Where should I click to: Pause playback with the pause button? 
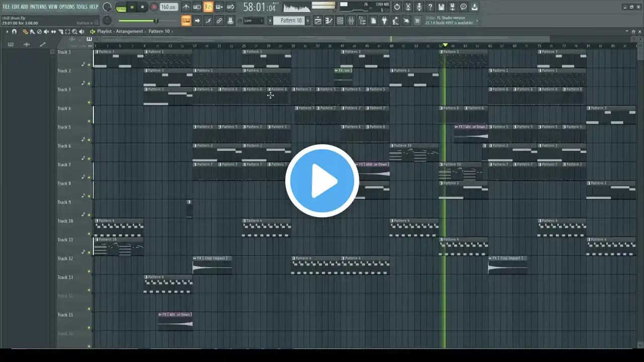coord(132,8)
